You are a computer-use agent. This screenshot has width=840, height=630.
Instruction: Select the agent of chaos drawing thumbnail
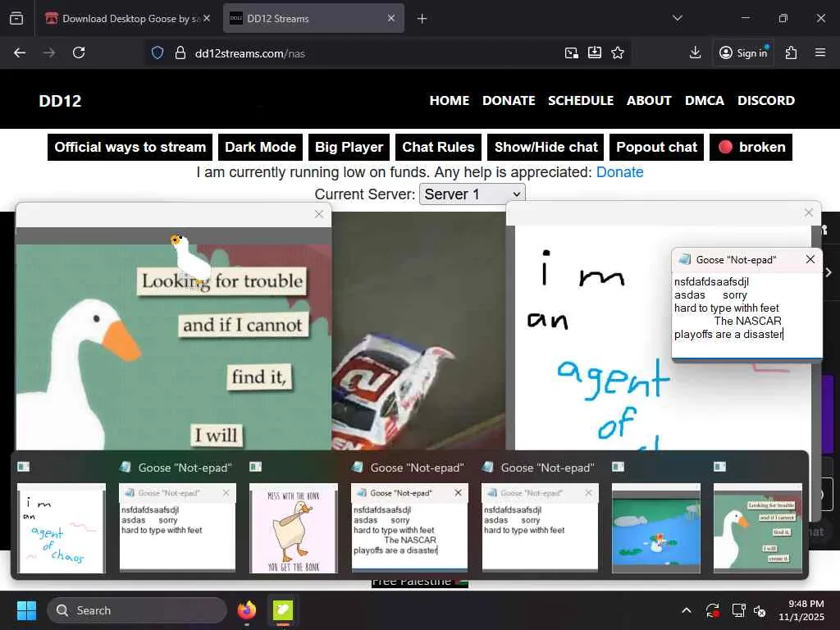pyautogui.click(x=62, y=527)
